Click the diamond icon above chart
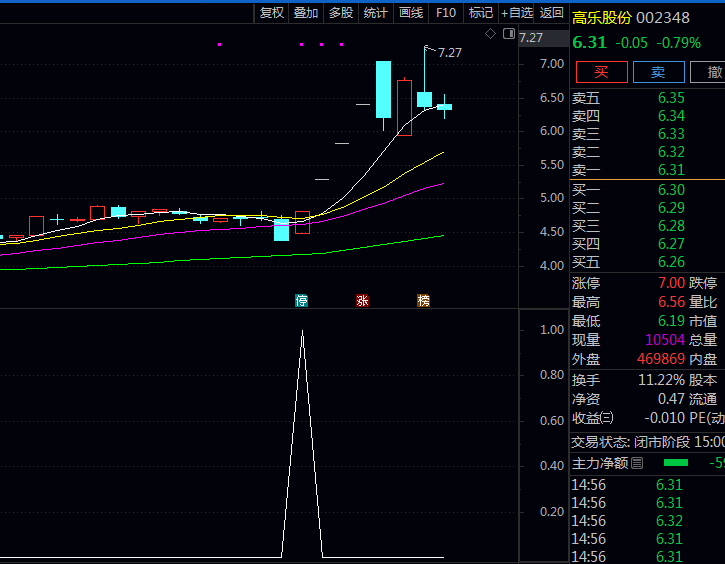Screen dimensions: 725x564 point(490,33)
